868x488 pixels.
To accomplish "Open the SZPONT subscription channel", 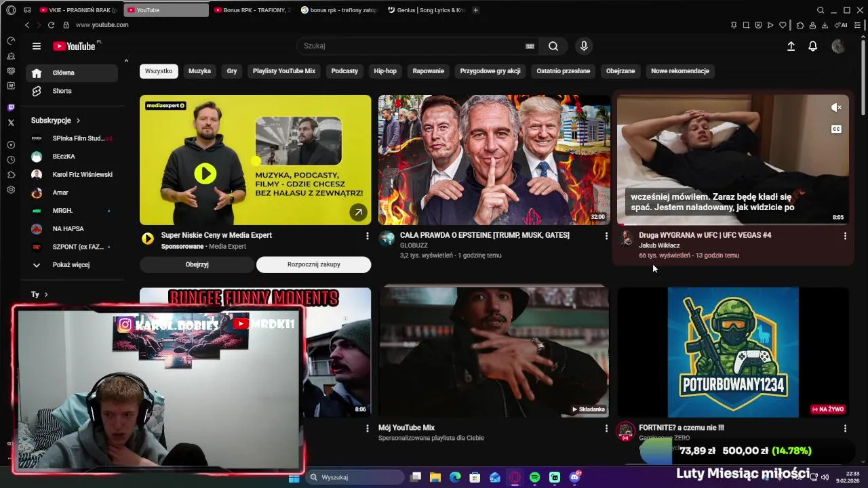I will tap(73, 247).
